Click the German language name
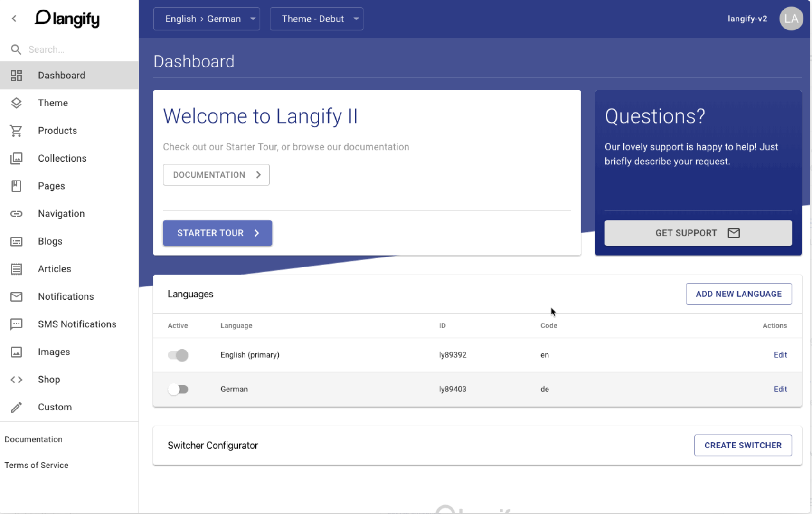 [x=234, y=389]
